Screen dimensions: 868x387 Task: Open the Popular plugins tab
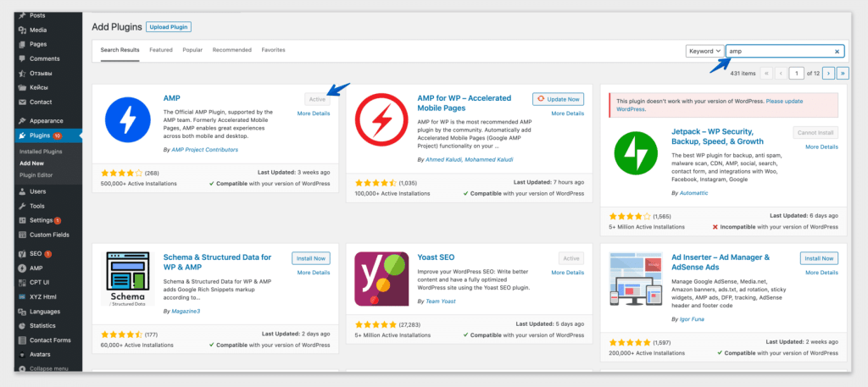[192, 50]
